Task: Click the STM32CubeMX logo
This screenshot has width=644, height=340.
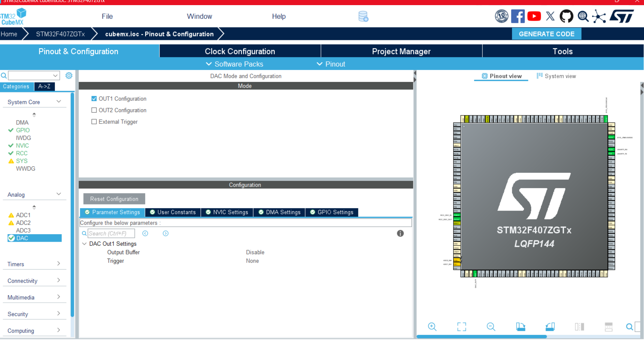Action: [x=13, y=17]
